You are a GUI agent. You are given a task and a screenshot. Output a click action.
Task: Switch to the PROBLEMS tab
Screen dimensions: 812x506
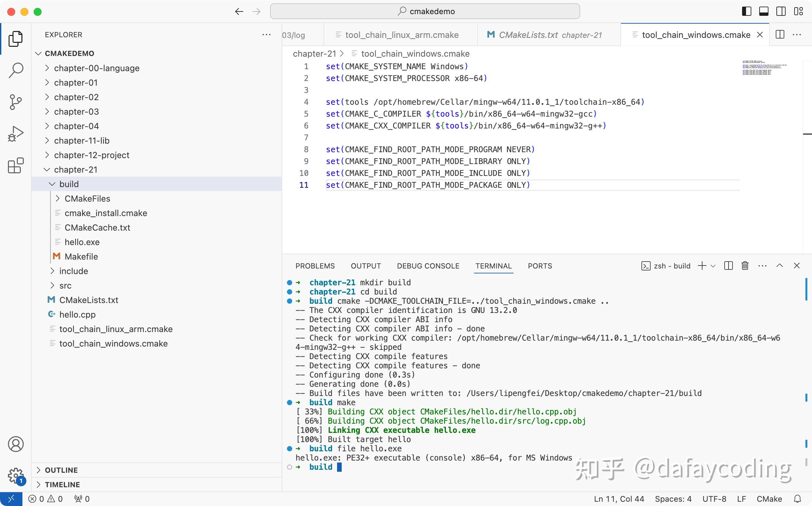315,266
